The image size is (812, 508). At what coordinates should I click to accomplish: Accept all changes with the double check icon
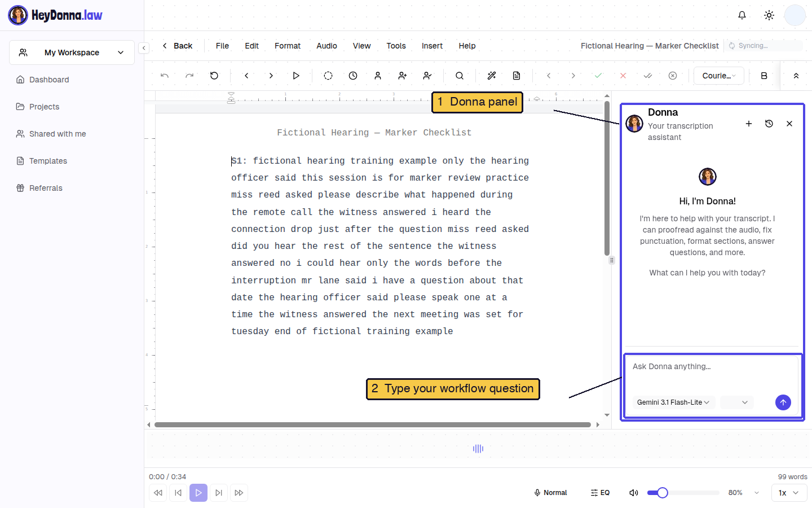[x=648, y=76]
